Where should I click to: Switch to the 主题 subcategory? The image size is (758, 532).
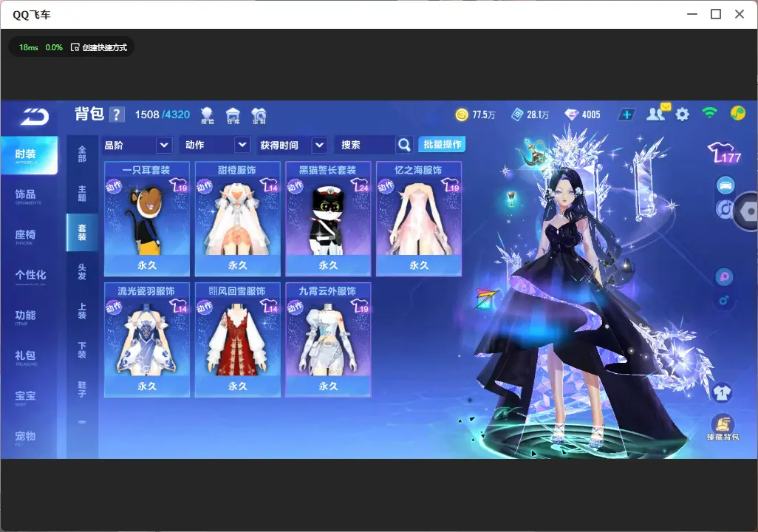pos(82,194)
